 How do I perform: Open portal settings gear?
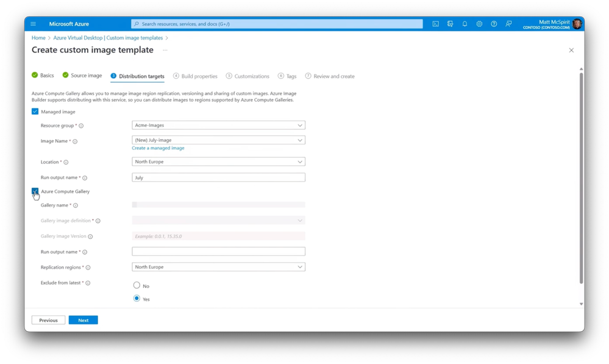479,24
